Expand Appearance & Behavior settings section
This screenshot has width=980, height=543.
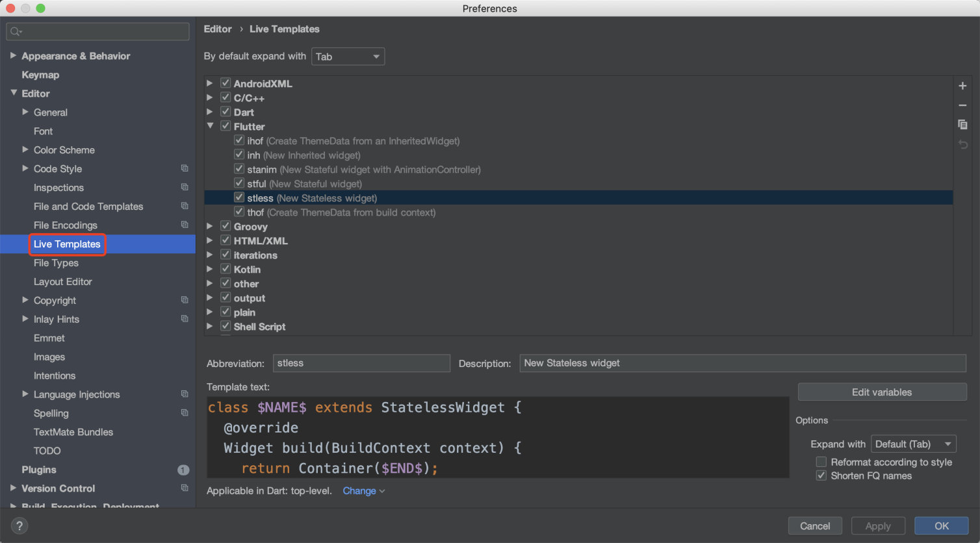13,56
